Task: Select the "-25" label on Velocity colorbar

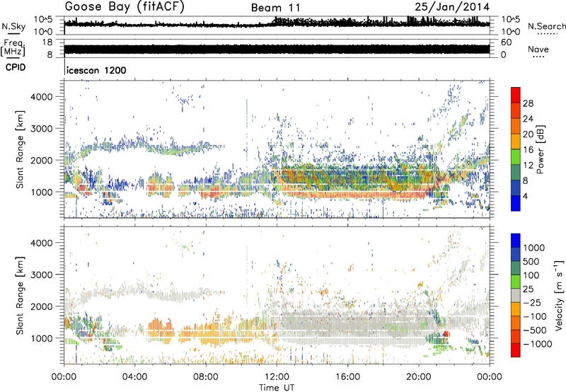Action: pyautogui.click(x=531, y=303)
